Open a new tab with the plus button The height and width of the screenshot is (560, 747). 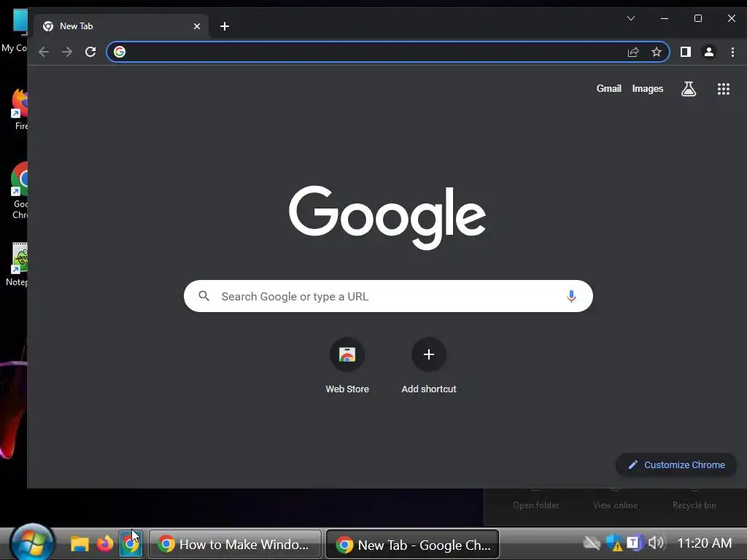[225, 26]
